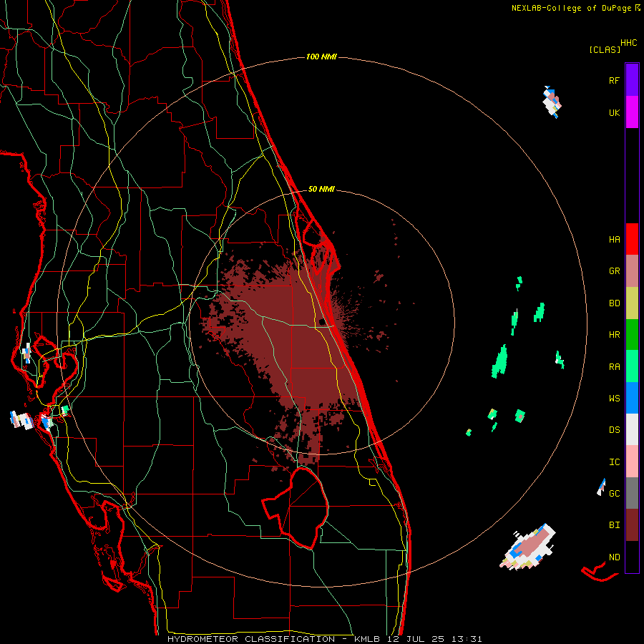Image resolution: width=644 pixels, height=644 pixels.
Task: Click the pink graupel echo cluster at bottom right
Action: click(x=529, y=547)
